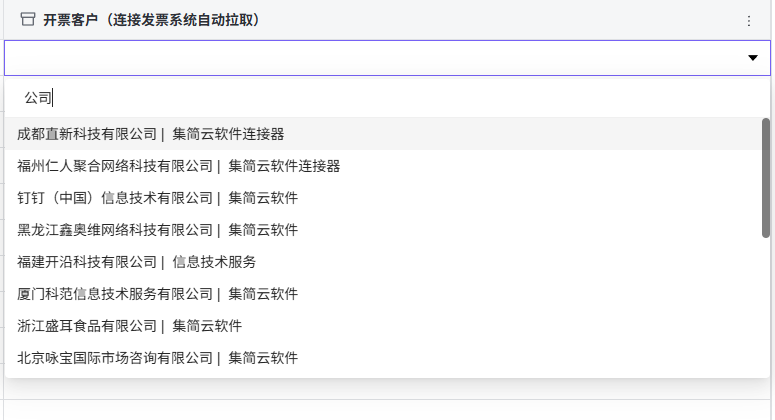The height and width of the screenshot is (420, 775).
Task: Click the dropdown list scrollbar thumb
Action: tap(765, 178)
